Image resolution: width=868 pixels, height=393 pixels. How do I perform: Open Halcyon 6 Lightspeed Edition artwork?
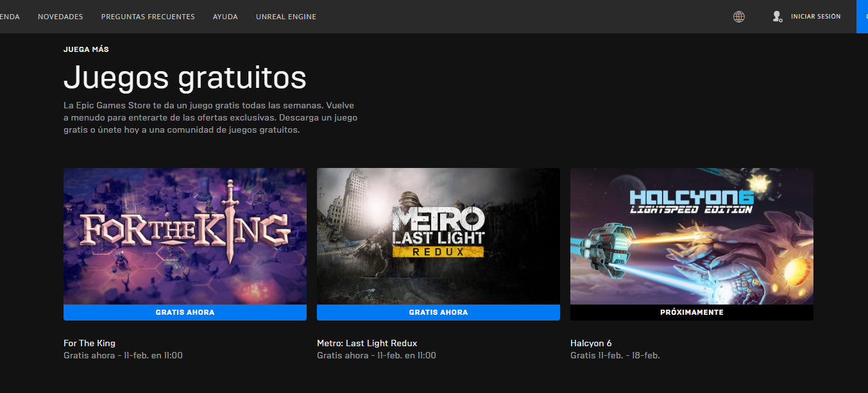(x=692, y=236)
